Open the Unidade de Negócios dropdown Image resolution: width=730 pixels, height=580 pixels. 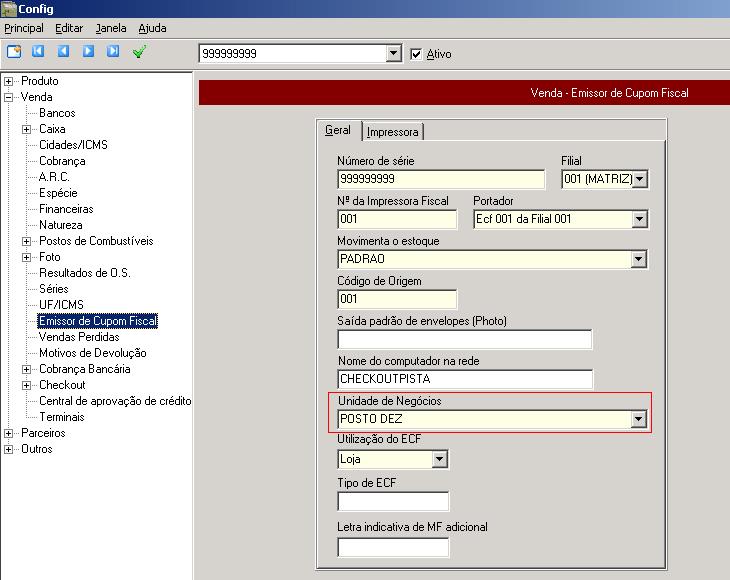(x=639, y=420)
